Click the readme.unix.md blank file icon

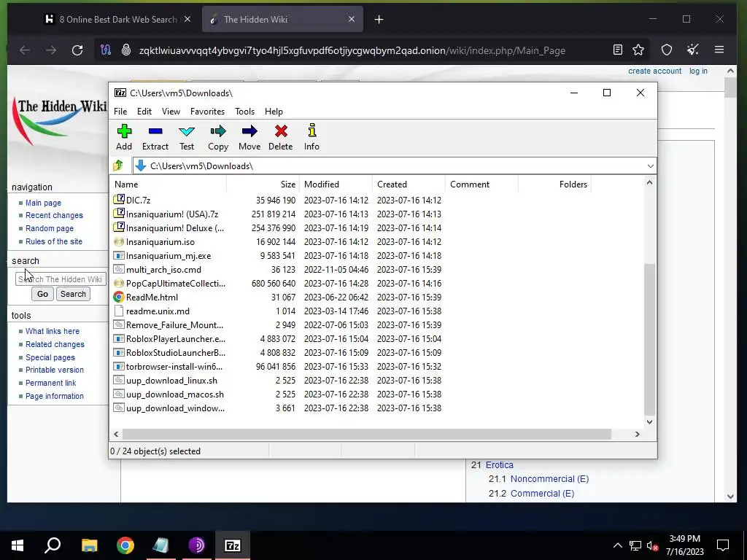[x=119, y=311]
